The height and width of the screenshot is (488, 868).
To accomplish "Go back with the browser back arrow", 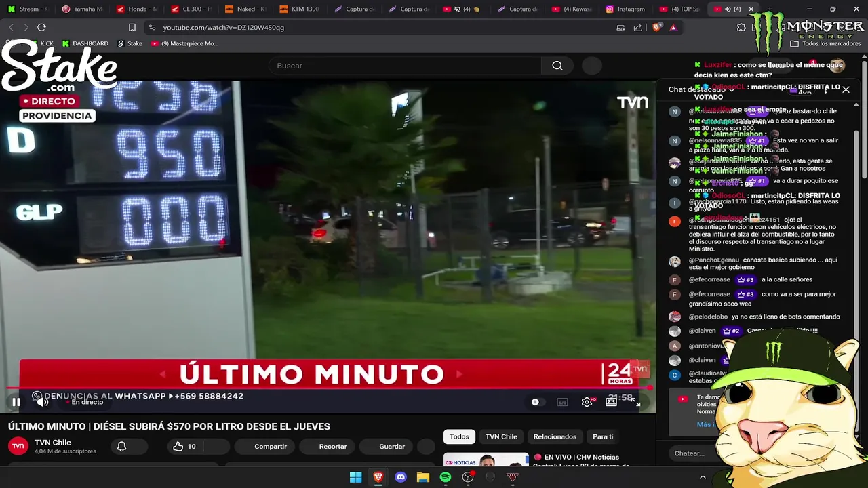I will (x=11, y=27).
